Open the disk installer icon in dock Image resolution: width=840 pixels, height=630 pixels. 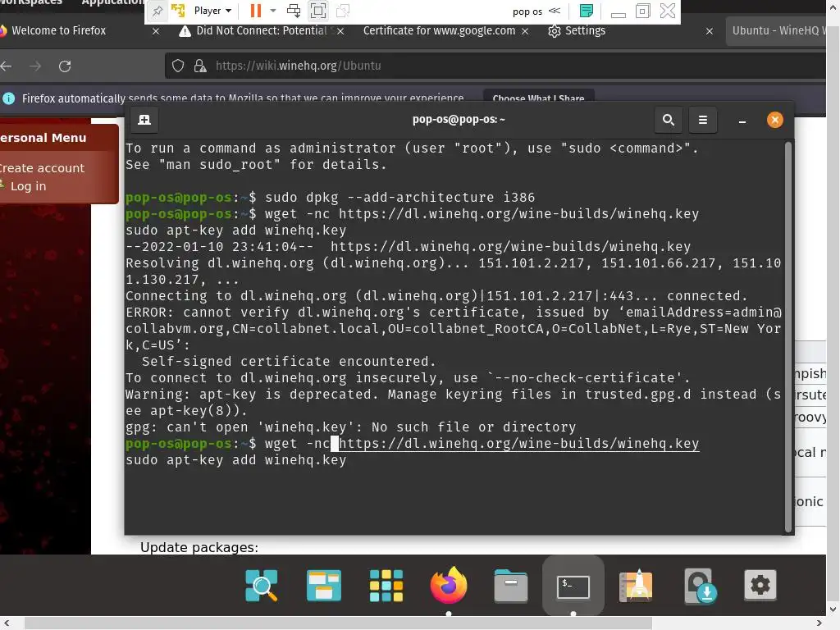tap(700, 586)
